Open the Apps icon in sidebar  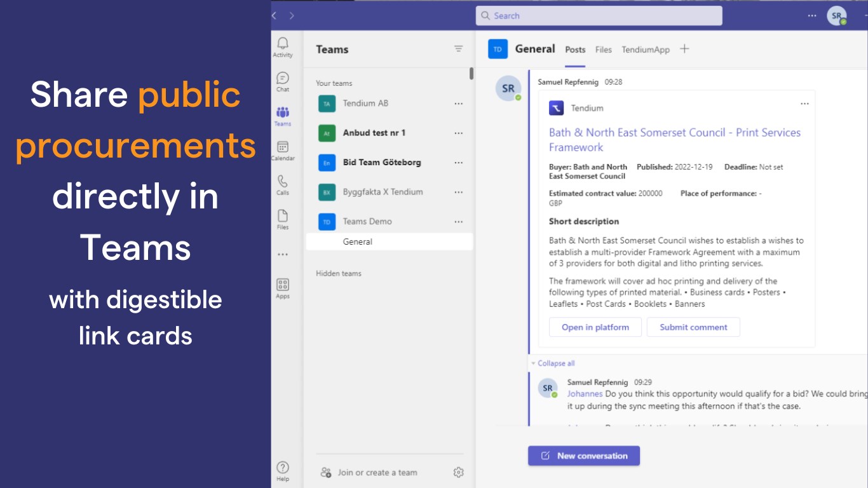tap(283, 284)
